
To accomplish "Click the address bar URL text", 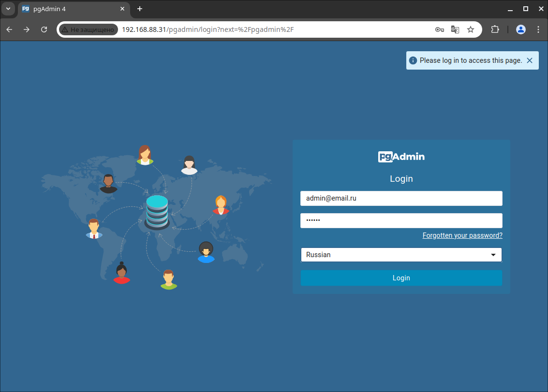I will pyautogui.click(x=207, y=29).
